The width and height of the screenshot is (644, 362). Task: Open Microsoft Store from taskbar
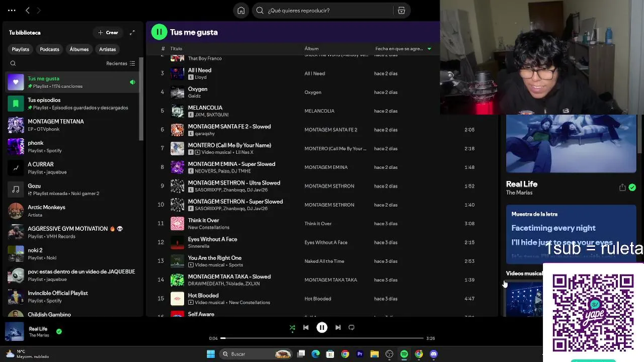pos(330,354)
